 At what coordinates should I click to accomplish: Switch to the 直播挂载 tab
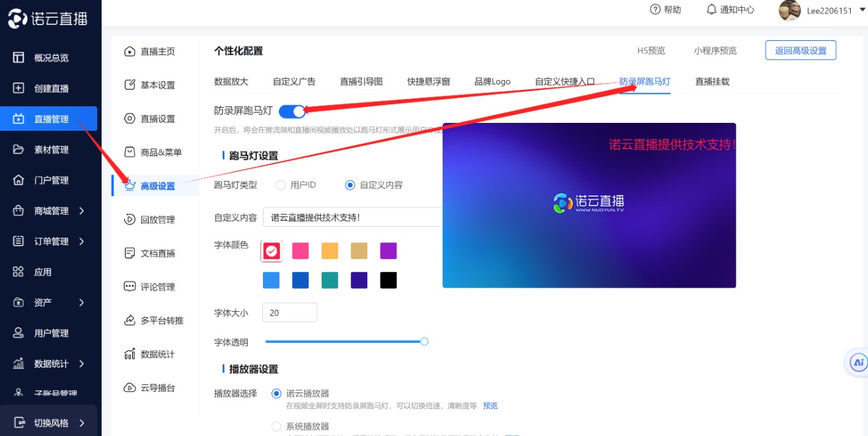click(x=712, y=81)
